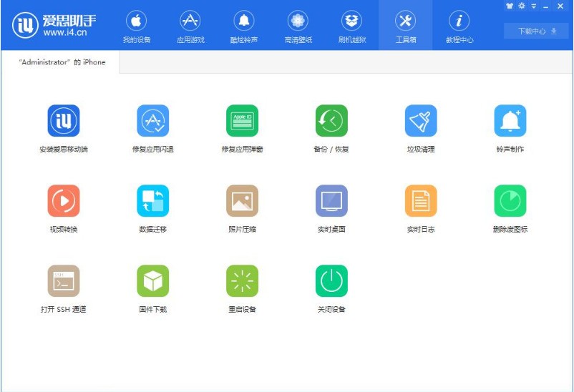Start 垃圾清理 junk cleaner
Screen dimensions: 574x392
point(421,121)
